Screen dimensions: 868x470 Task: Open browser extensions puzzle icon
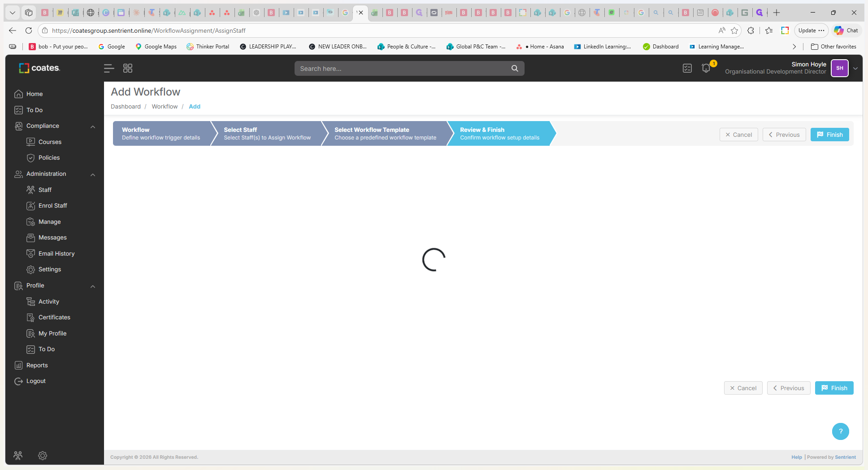click(x=751, y=30)
